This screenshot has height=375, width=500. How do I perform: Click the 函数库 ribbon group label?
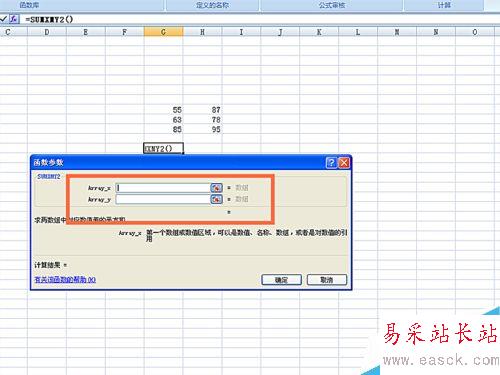[29, 5]
